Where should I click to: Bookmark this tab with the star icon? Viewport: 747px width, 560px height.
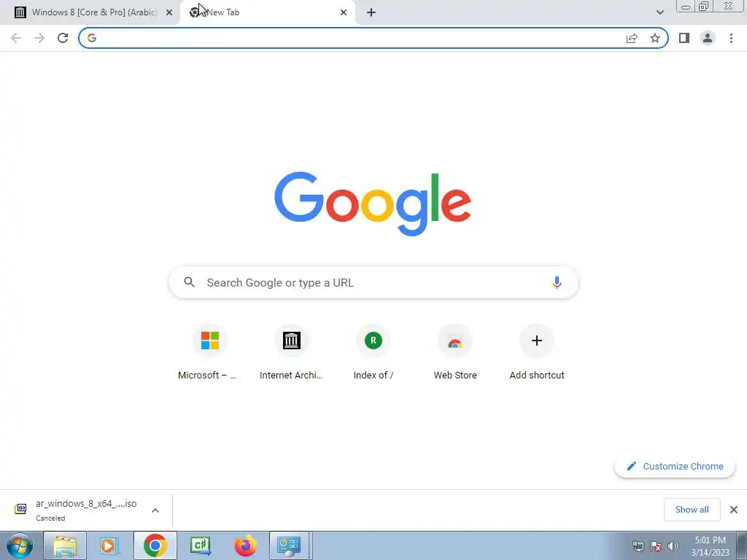pos(655,38)
